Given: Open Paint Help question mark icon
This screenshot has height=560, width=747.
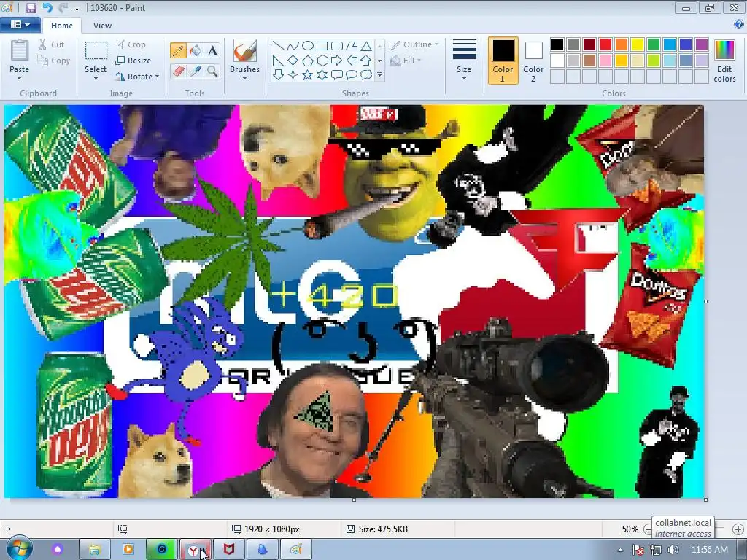Looking at the screenshot, I should click(739, 24).
